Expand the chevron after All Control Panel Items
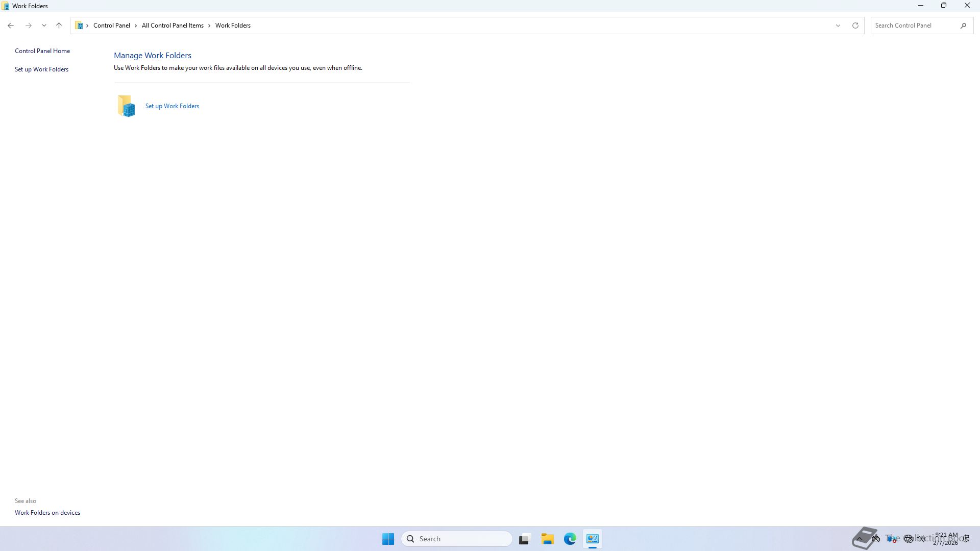The height and width of the screenshot is (551, 980). [x=209, y=26]
